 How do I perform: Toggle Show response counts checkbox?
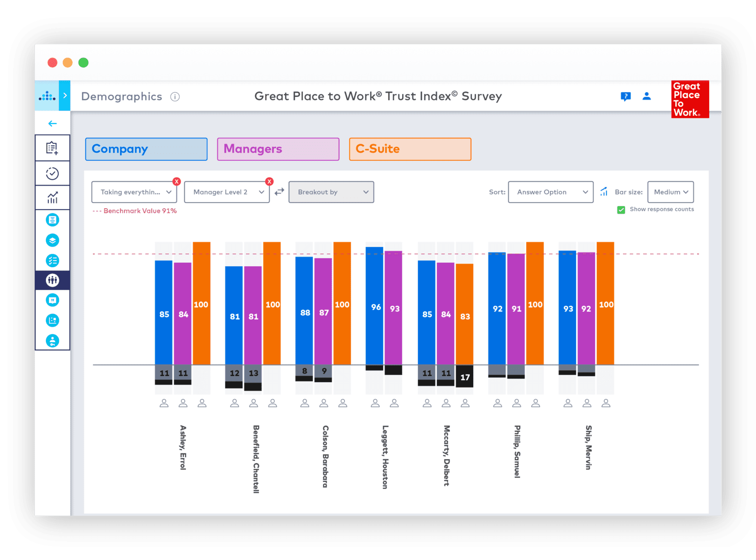click(x=621, y=210)
